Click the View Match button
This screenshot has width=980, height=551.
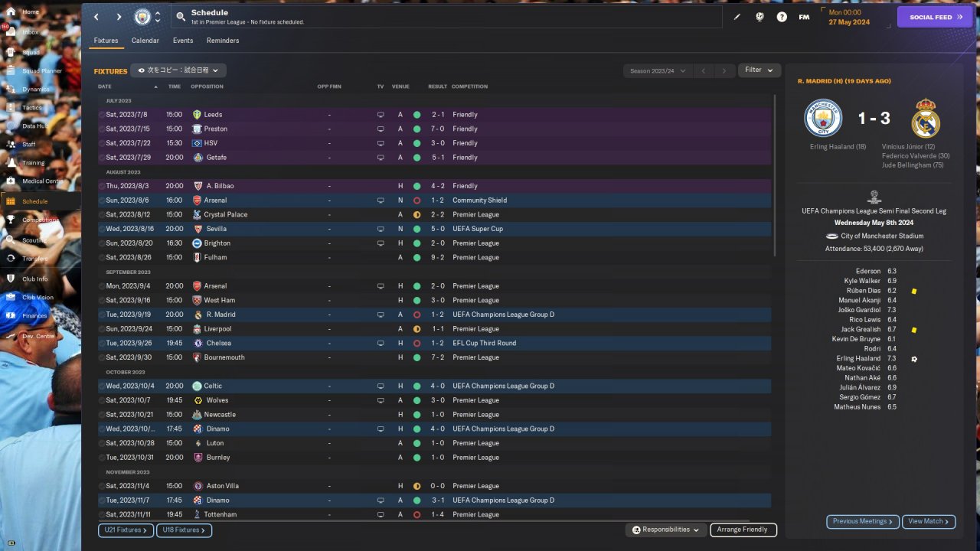(x=929, y=521)
